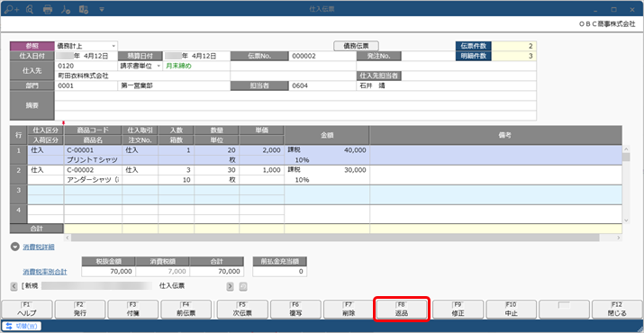Click the grid vertical scrollbar up arrow
This screenshot has width=644, height=333.
point(626,149)
